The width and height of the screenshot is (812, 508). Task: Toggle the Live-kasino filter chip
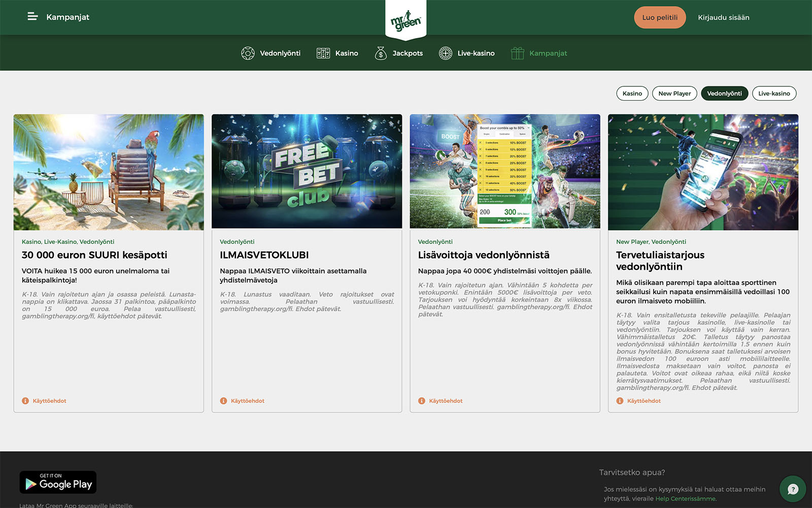point(774,93)
